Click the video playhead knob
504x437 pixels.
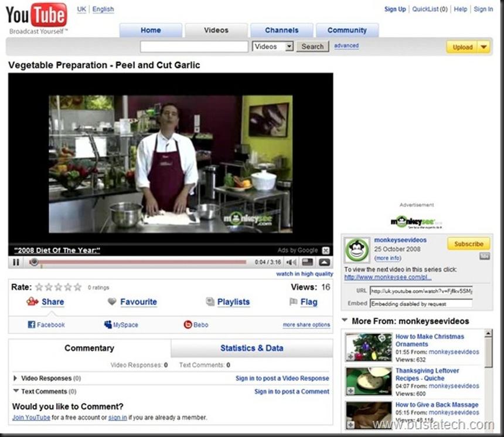33,262
